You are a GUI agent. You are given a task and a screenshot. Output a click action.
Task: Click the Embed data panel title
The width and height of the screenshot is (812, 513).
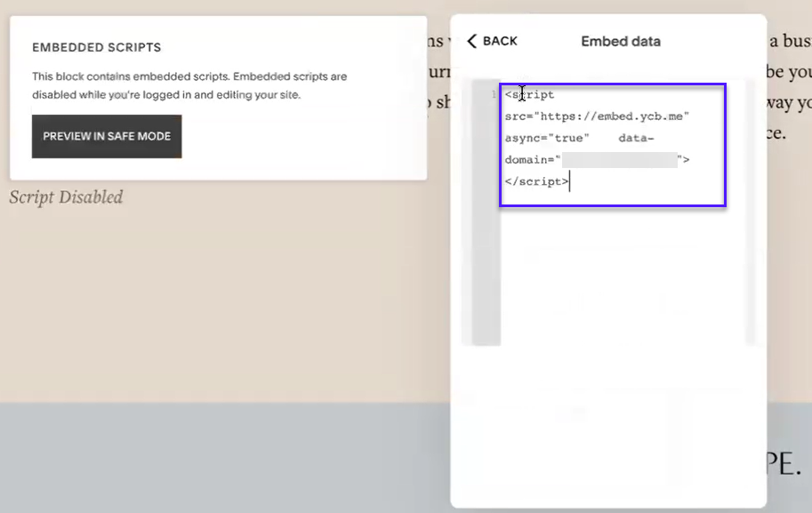point(621,42)
